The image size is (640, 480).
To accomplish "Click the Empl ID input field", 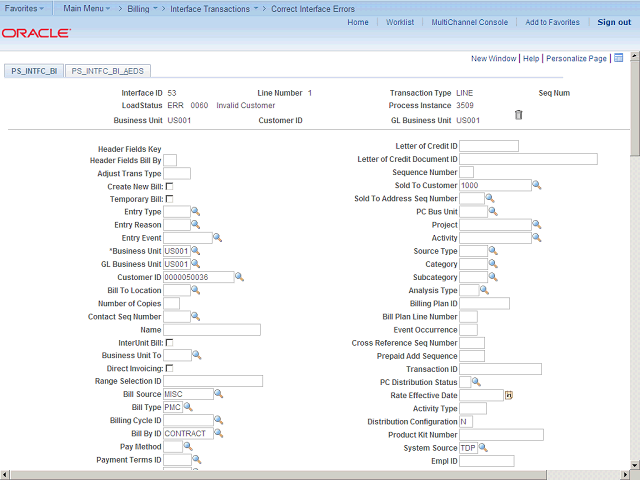I will pyautogui.click(x=487, y=461).
